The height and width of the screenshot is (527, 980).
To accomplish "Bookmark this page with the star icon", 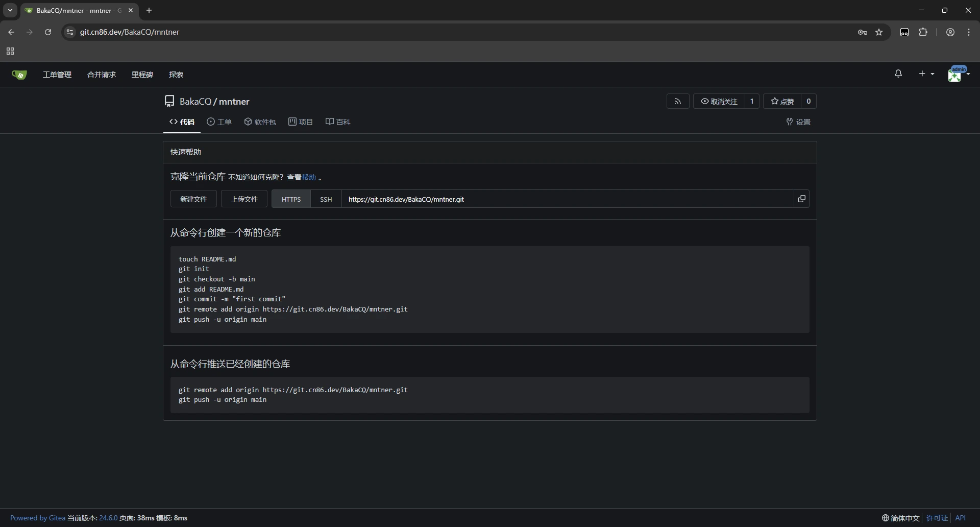I will coord(879,32).
